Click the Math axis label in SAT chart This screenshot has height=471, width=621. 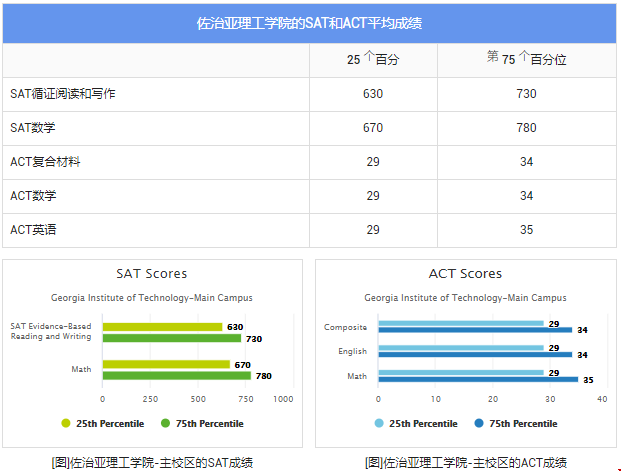81,369
